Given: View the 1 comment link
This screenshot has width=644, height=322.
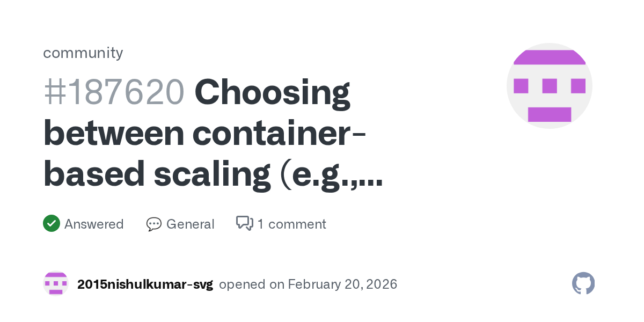Looking at the screenshot, I should tap(291, 224).
